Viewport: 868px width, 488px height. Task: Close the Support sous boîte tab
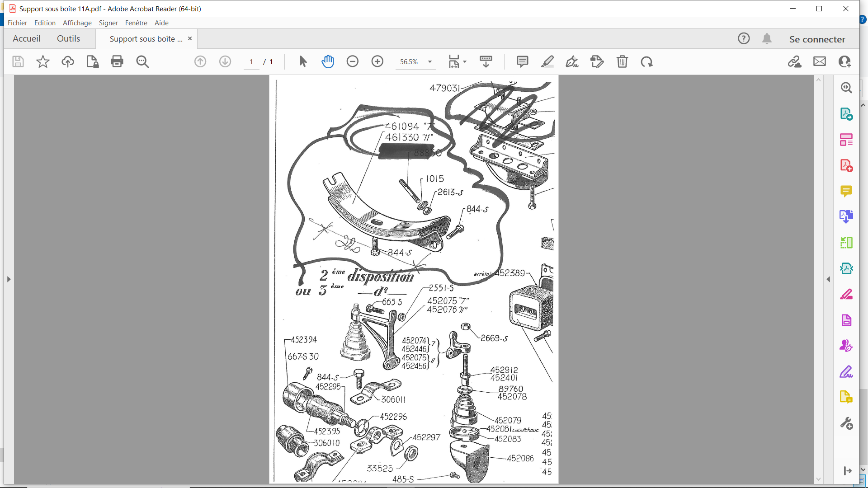pyautogui.click(x=190, y=39)
